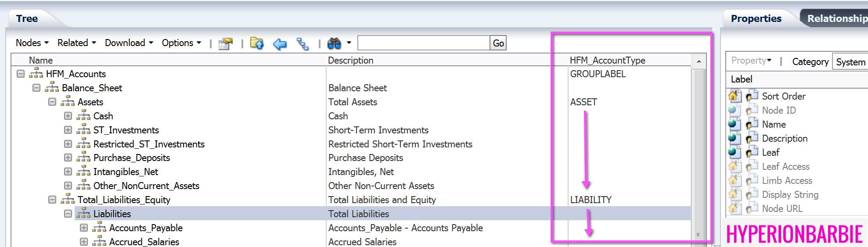Click the binoculars find icon
This screenshot has width=868, height=247.
click(x=334, y=43)
